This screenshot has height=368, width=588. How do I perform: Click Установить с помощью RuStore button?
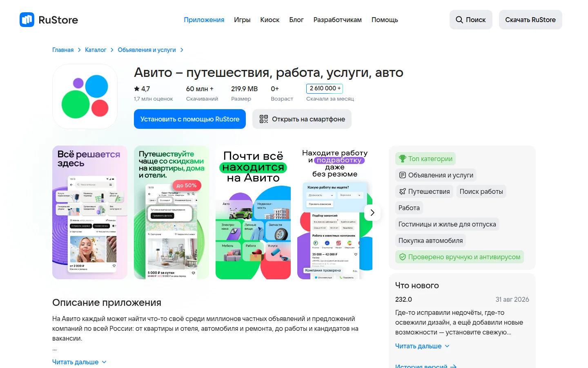coord(190,119)
